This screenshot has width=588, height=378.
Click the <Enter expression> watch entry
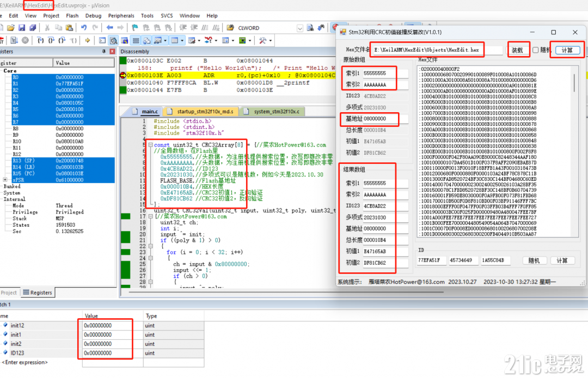(25, 362)
